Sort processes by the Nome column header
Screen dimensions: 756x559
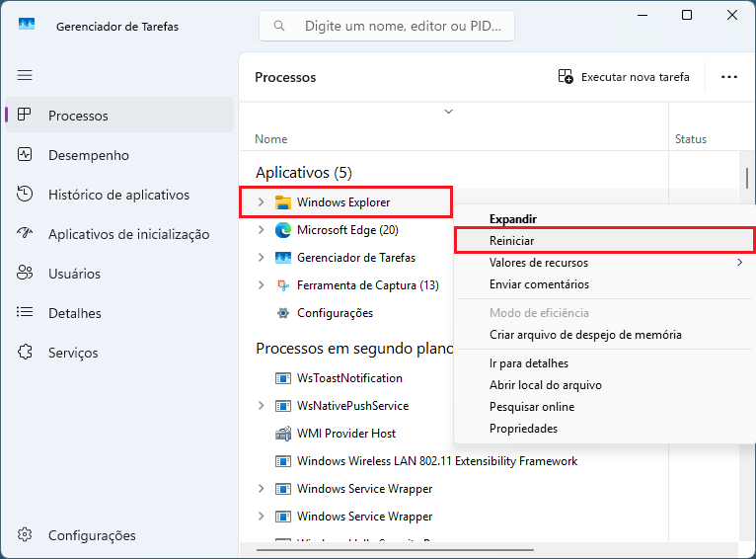click(271, 139)
